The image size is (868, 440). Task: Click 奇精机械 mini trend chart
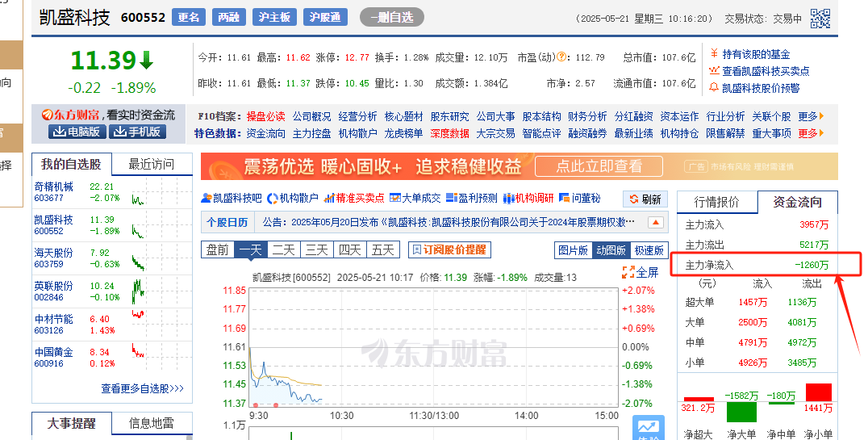(138, 199)
